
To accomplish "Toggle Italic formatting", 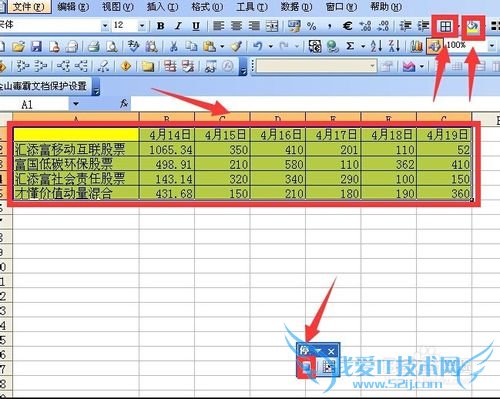I will click(x=178, y=26).
